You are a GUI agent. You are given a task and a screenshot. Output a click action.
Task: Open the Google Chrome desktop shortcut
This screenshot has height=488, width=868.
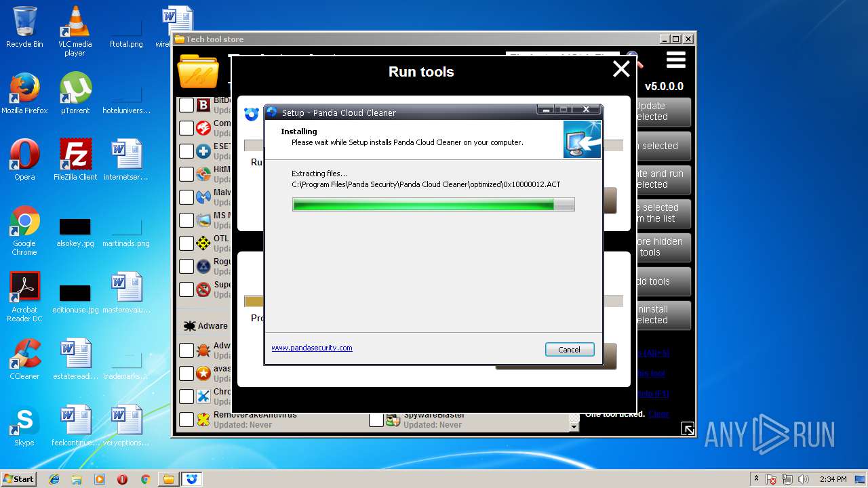[24, 230]
